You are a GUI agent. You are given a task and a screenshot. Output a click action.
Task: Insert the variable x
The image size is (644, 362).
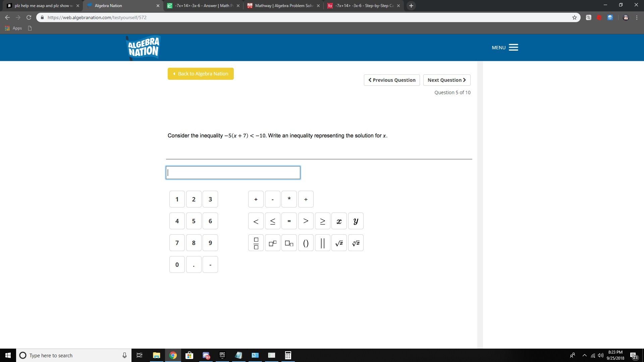pos(339,221)
